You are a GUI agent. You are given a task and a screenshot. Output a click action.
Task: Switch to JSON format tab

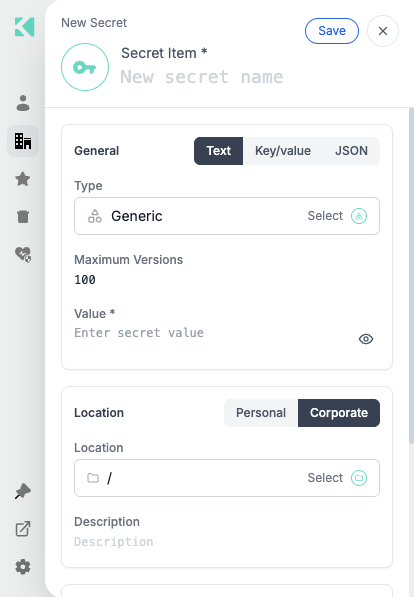tap(351, 151)
